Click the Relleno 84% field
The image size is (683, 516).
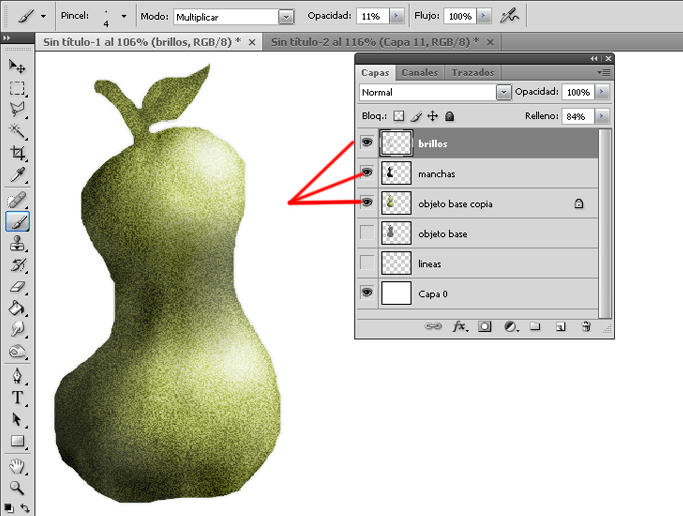point(578,116)
